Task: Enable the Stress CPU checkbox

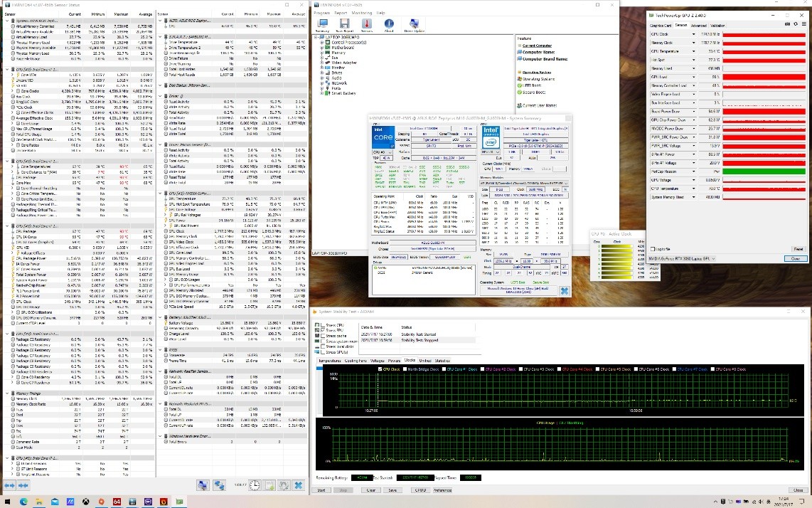Action: 321,326
